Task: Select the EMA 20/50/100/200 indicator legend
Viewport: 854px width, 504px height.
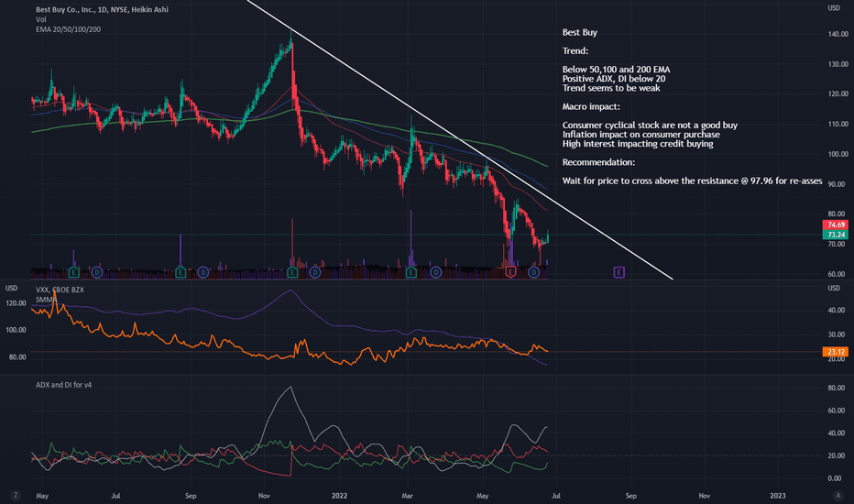Action: (68, 29)
